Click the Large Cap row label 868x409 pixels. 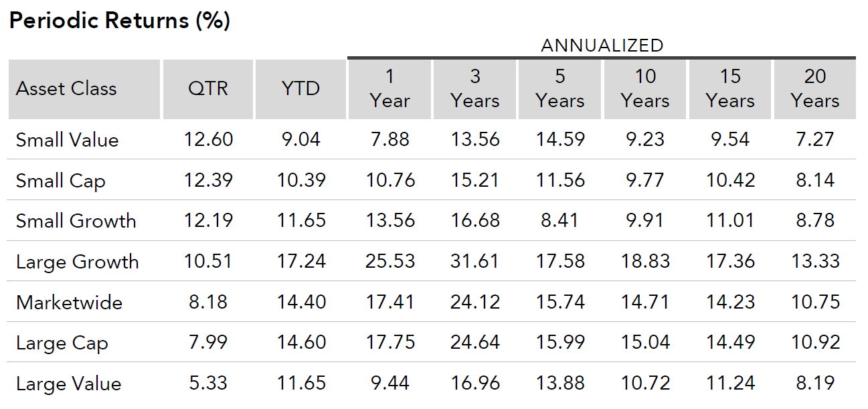[x=62, y=343]
